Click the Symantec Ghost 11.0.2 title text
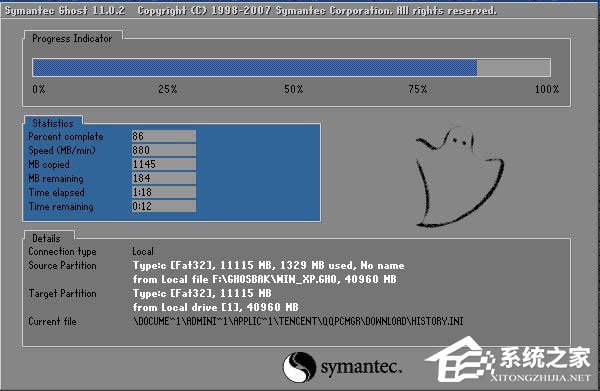Image resolution: width=600 pixels, height=391 pixels. 65,10
